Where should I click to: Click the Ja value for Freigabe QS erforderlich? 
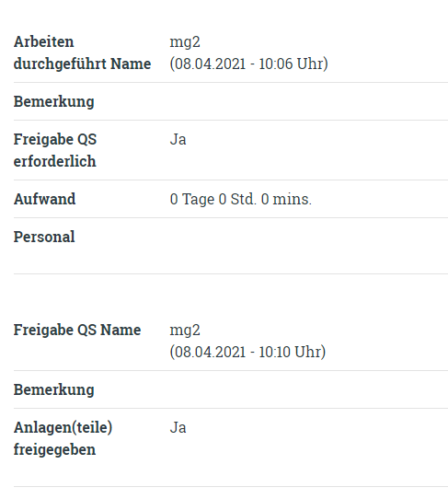pyautogui.click(x=178, y=139)
